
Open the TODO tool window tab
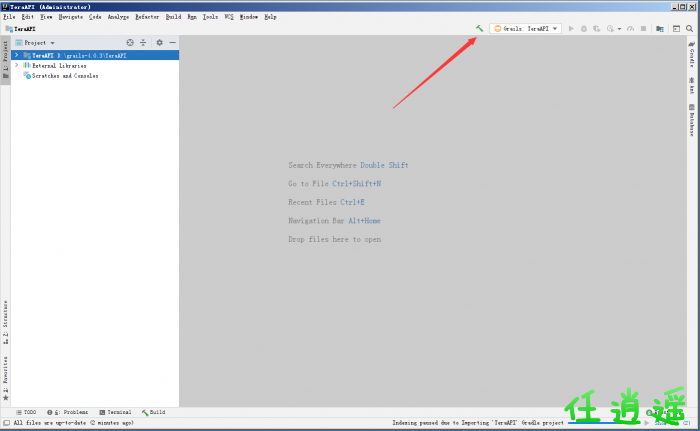tap(26, 412)
